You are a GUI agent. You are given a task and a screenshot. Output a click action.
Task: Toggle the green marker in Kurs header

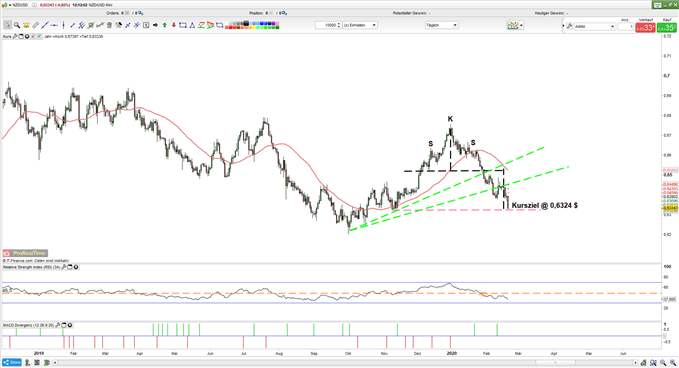[39, 37]
